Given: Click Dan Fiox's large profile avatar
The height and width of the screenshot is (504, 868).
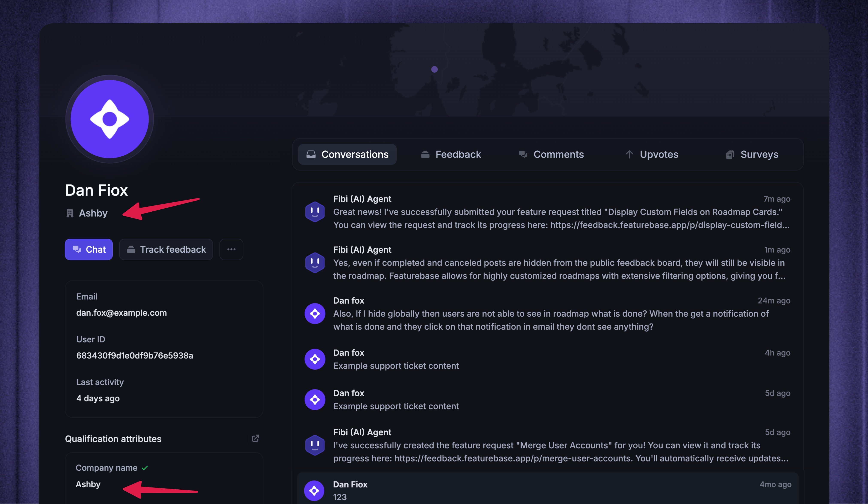Looking at the screenshot, I should click(x=109, y=119).
